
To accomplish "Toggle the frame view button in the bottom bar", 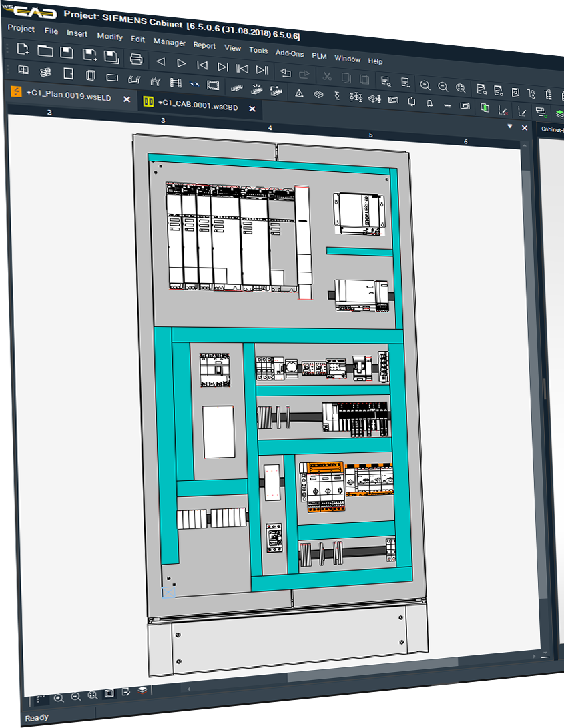I will tap(109, 694).
